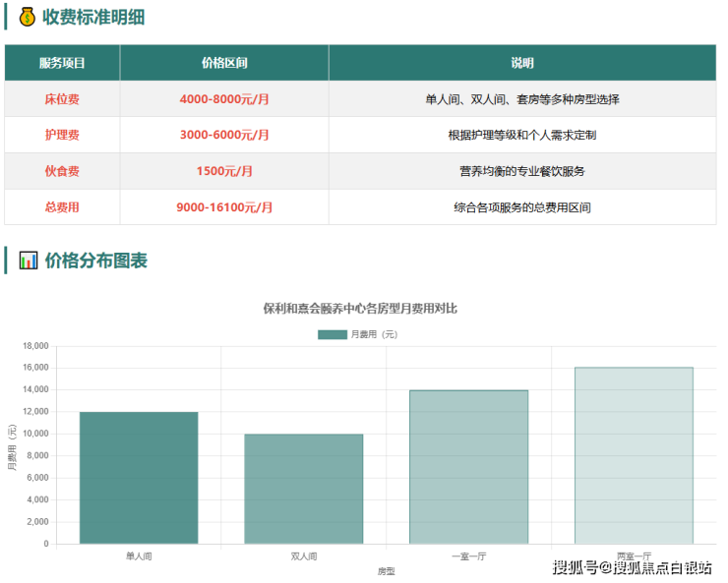
Task: Click the 9000-16100元/月 total price cell
Action: click(x=224, y=207)
